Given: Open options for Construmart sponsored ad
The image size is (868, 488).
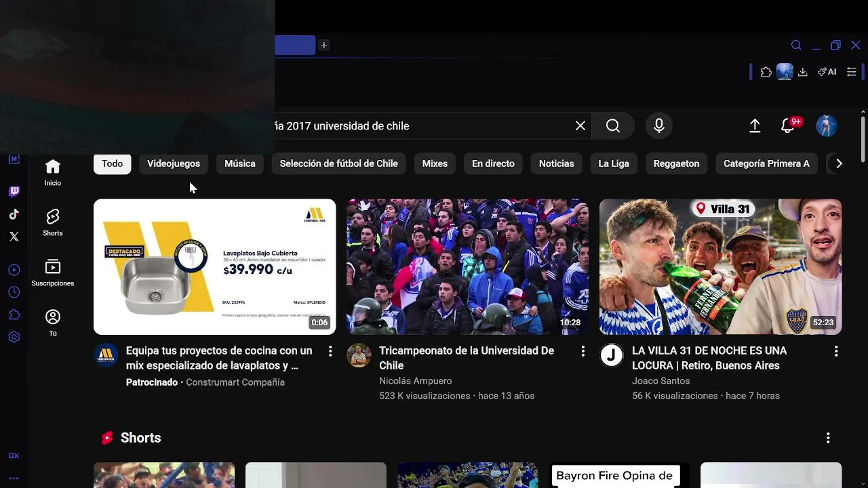Looking at the screenshot, I should coord(330,351).
